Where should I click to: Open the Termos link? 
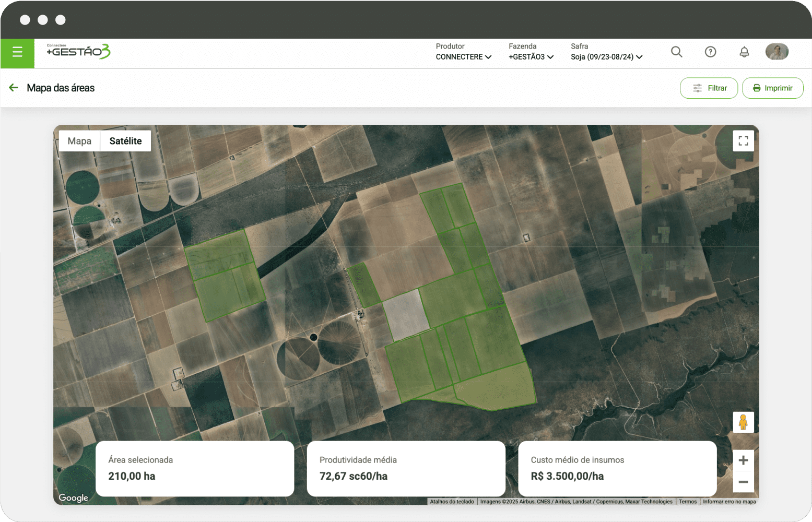click(x=687, y=502)
